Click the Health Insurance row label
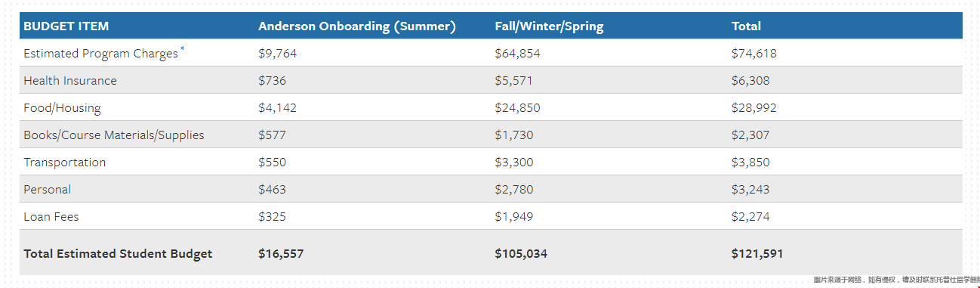980x288 pixels. 70,81
